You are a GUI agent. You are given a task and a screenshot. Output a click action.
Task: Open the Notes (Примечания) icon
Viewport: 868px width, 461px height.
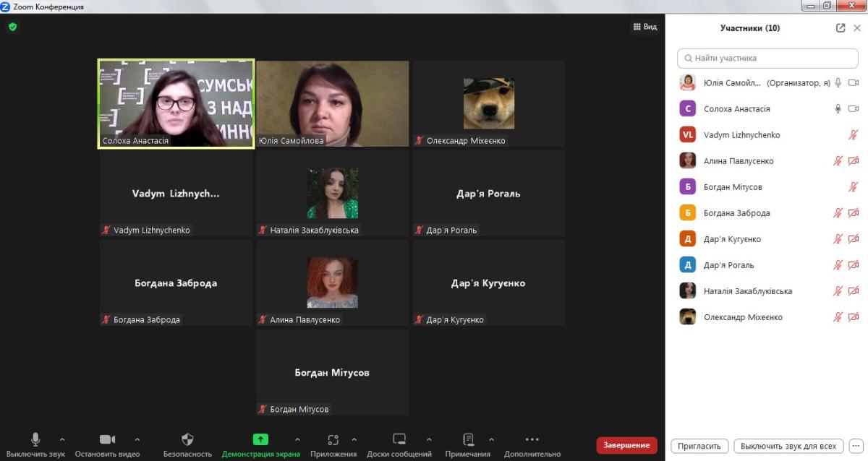coord(468,439)
